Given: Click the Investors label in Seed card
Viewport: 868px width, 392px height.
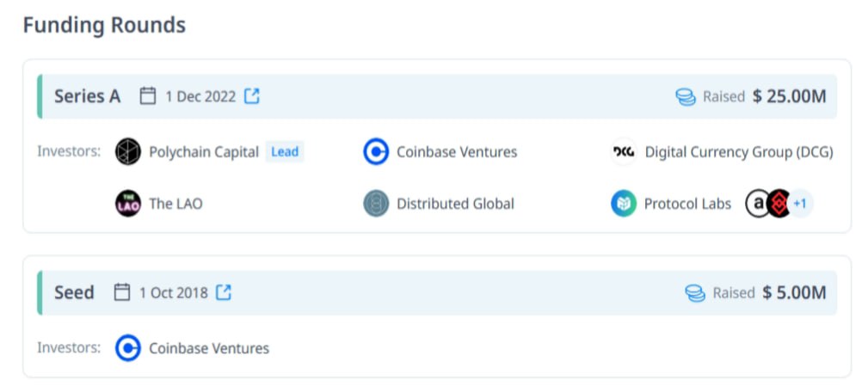Looking at the screenshot, I should [x=69, y=348].
